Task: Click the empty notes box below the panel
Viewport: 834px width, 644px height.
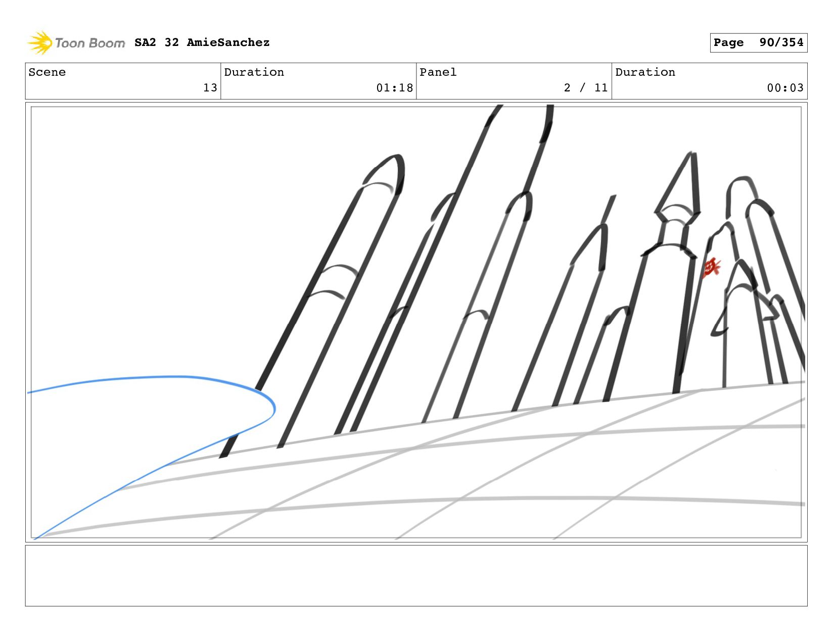Action: (416, 575)
